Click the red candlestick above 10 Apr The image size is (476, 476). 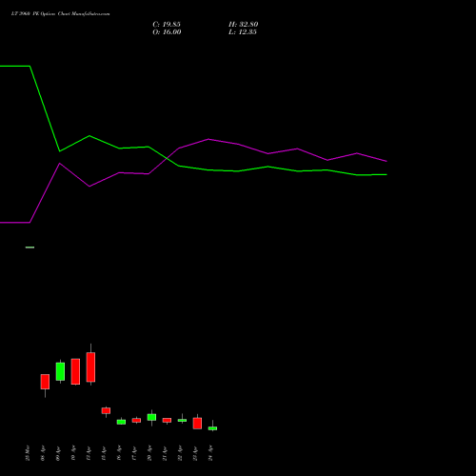(x=75, y=371)
